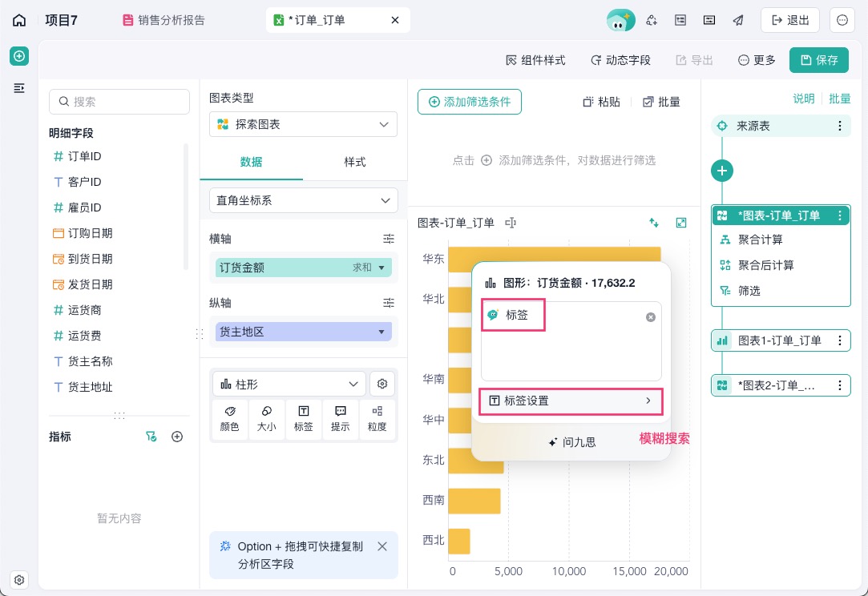Open the gear settings next to 柱形
The height and width of the screenshot is (596, 868).
pos(382,384)
